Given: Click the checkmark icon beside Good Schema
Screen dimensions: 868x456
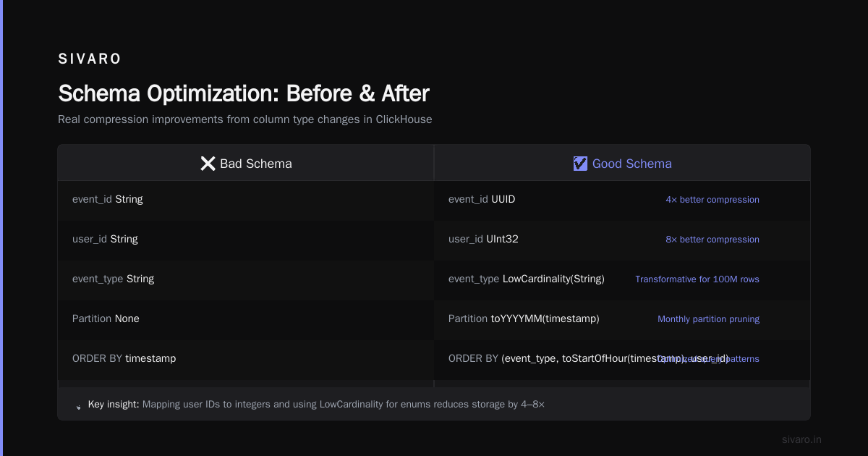Looking at the screenshot, I should click(580, 164).
